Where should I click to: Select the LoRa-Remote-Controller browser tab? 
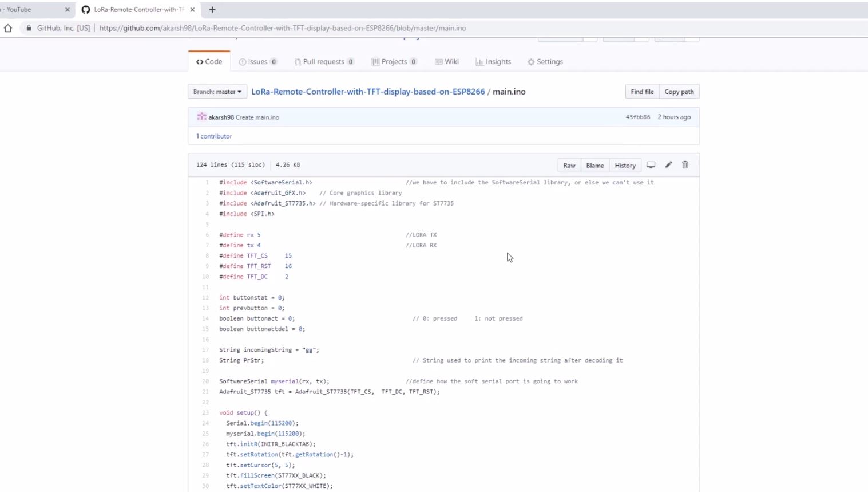click(x=138, y=10)
